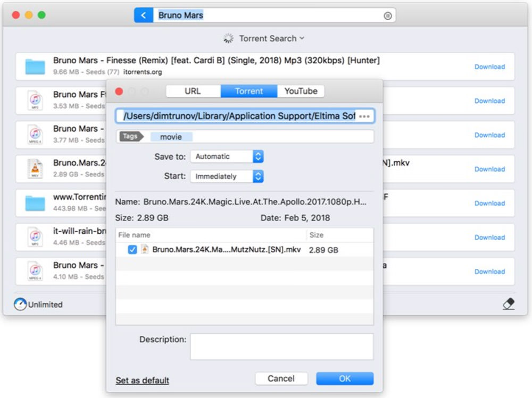532x398 pixels.
Task: Click folder icon of 443.98 MB result
Action: (x=35, y=203)
